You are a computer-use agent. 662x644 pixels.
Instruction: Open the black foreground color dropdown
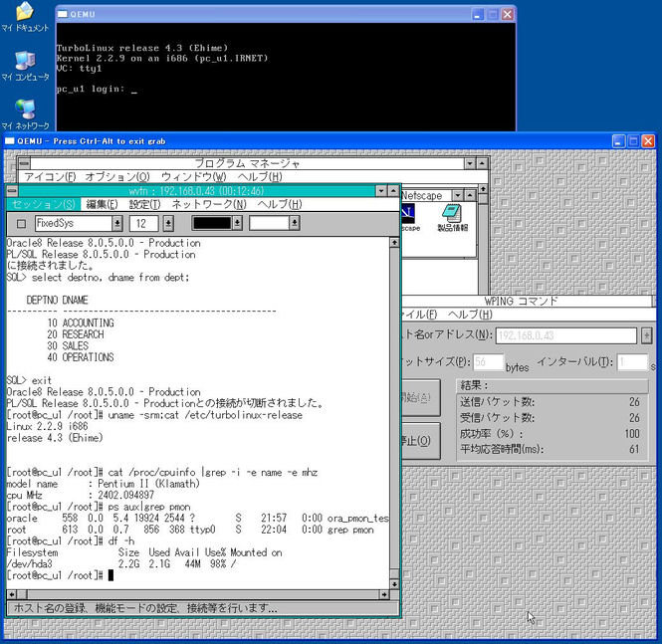(237, 223)
